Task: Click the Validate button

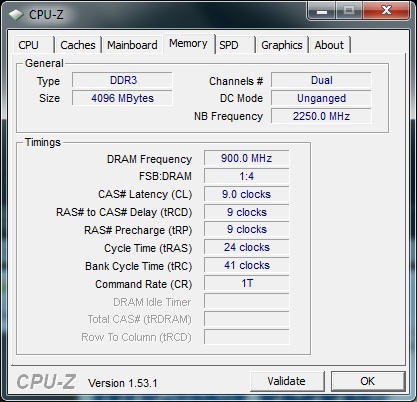Action: click(287, 381)
